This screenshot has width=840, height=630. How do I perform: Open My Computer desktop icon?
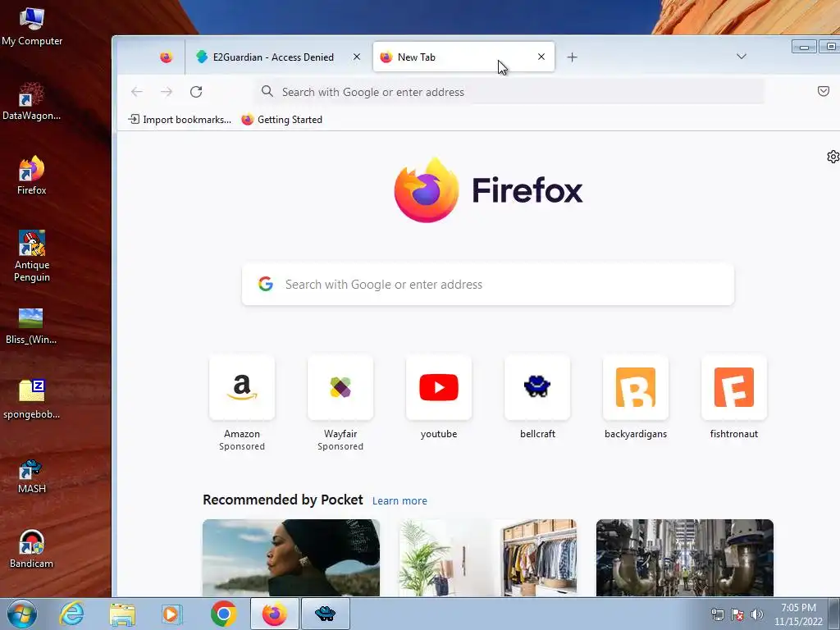click(x=32, y=27)
